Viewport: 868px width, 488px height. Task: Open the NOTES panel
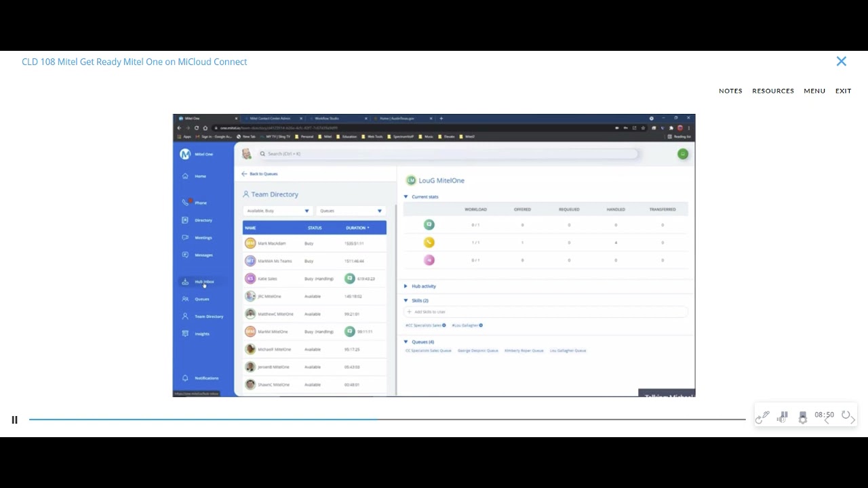(730, 91)
